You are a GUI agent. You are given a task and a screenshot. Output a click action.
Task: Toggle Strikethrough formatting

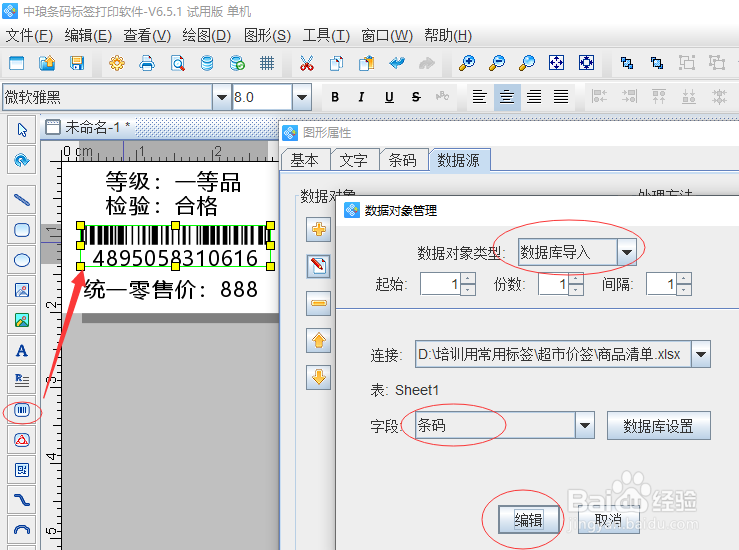pos(416,97)
